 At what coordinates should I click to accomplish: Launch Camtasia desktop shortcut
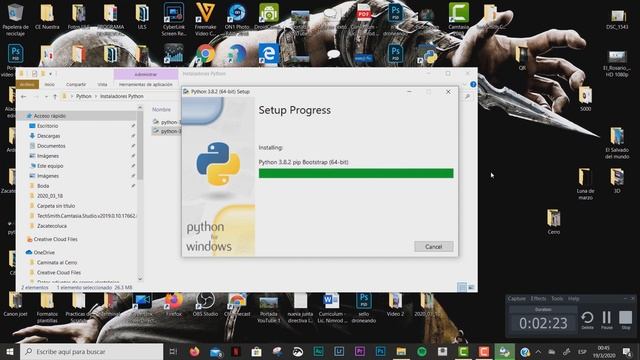click(458, 17)
